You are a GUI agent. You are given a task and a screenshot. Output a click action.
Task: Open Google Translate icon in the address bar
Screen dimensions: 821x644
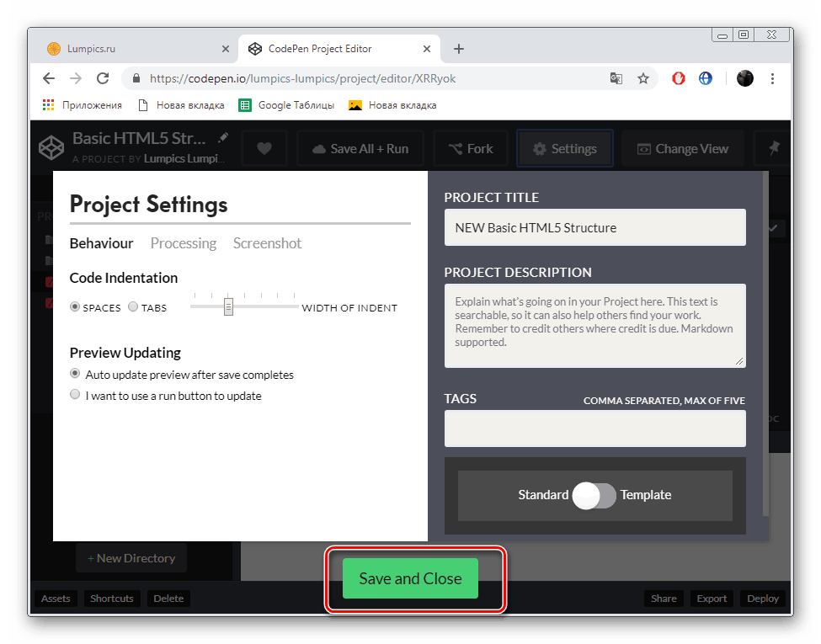pyautogui.click(x=616, y=77)
